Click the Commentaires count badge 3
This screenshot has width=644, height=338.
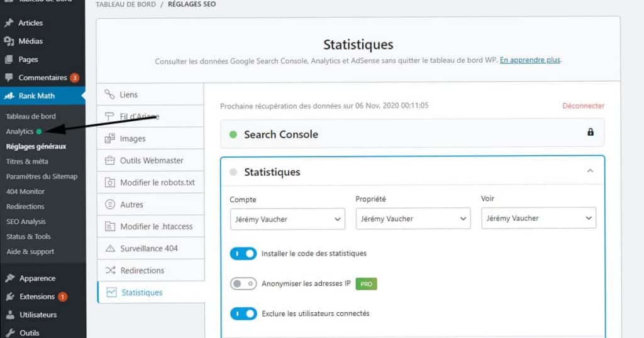tap(74, 77)
